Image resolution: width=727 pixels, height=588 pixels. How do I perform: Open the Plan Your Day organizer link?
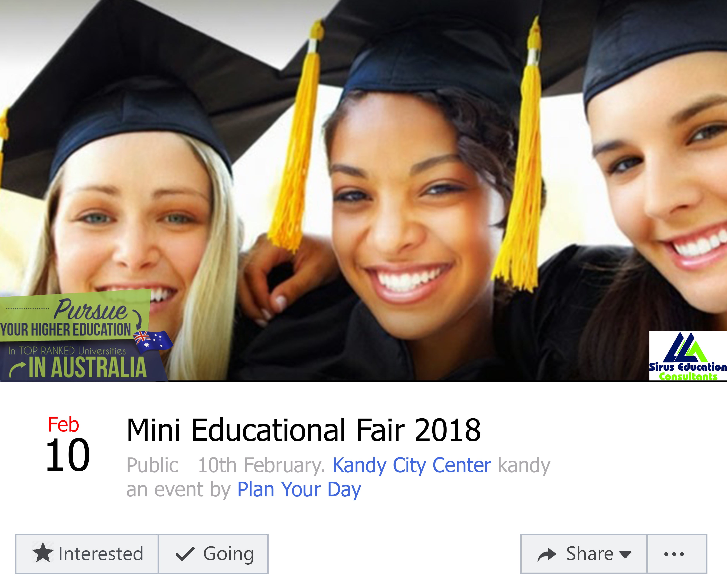click(x=299, y=490)
